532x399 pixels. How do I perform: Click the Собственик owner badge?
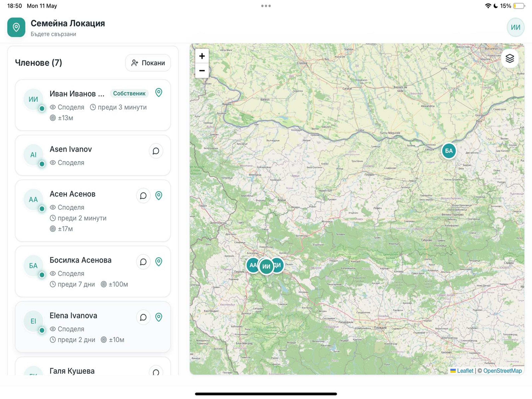[129, 93]
